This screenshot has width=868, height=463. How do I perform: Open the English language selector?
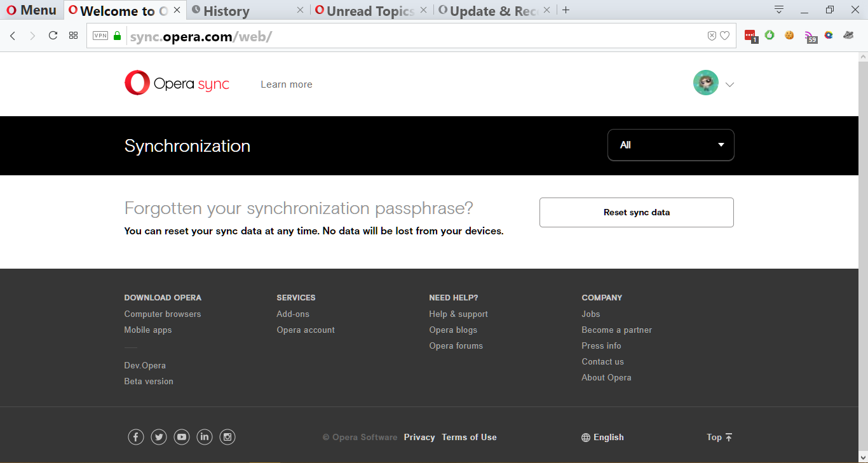[x=602, y=437]
